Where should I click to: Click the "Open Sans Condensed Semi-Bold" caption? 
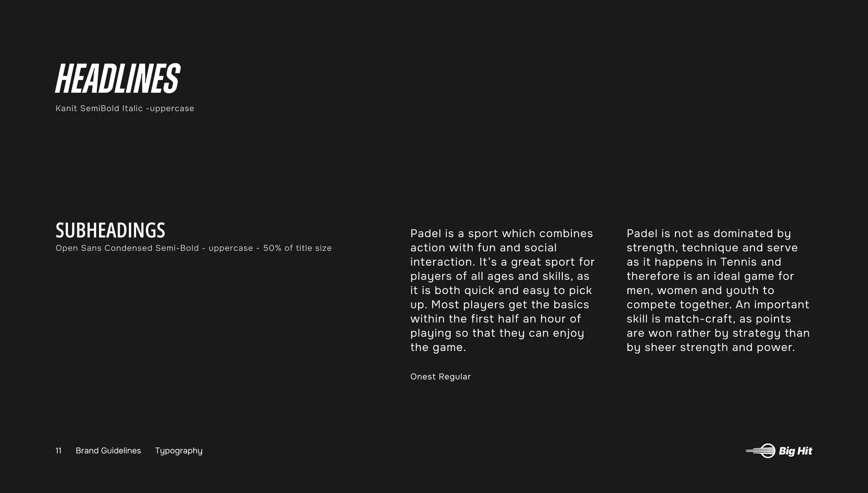127,248
